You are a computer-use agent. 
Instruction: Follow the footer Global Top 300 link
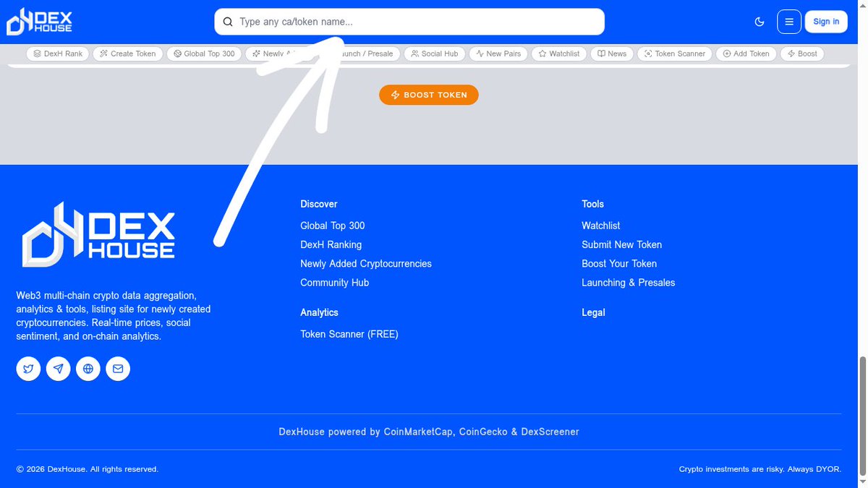(333, 226)
